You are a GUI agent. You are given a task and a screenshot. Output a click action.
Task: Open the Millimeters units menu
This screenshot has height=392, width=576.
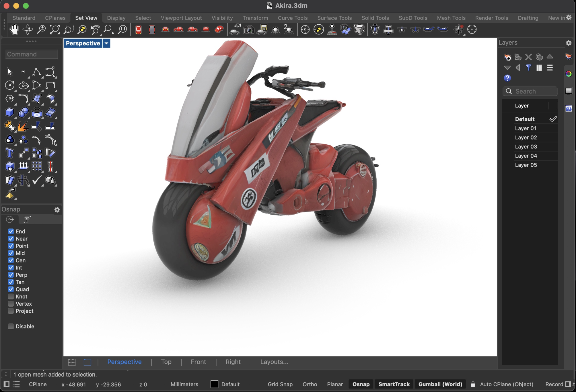point(184,384)
